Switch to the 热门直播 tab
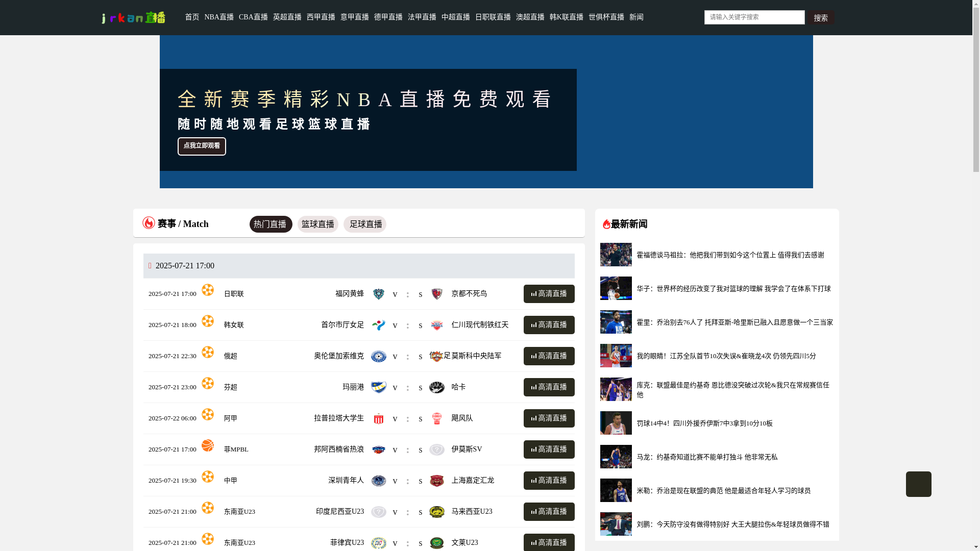This screenshot has width=980, height=551. click(x=271, y=224)
